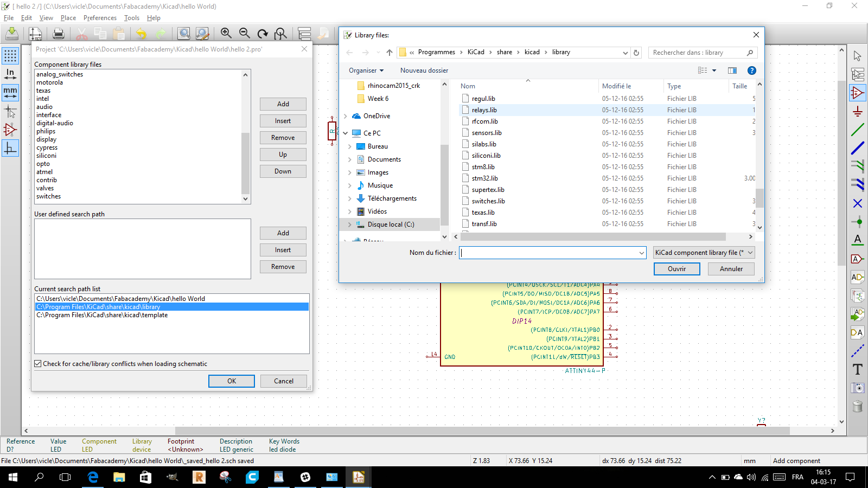Select the Net label tool

click(858, 240)
